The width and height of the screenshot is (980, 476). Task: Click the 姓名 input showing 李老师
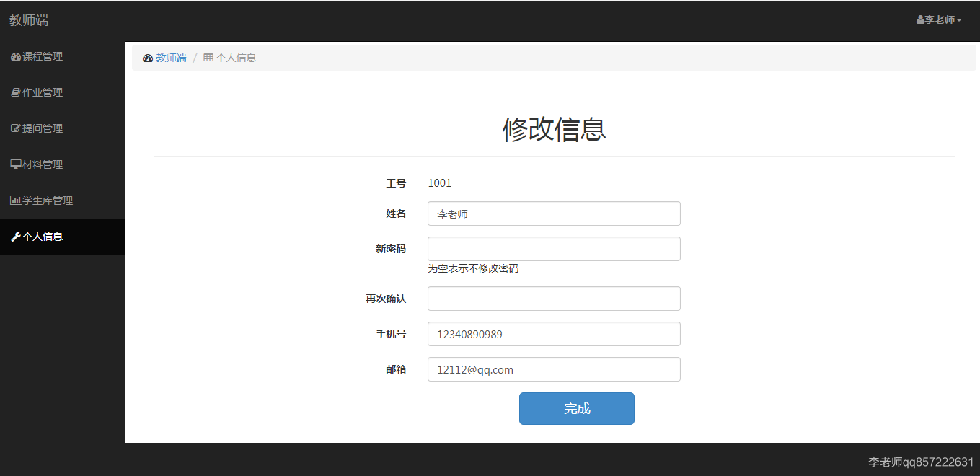click(554, 213)
